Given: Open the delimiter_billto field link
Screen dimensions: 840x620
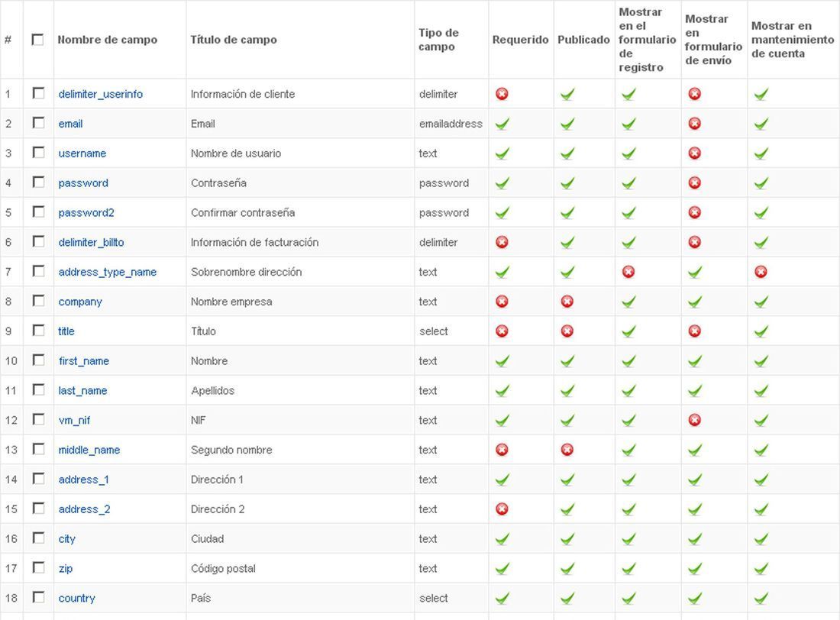Looking at the screenshot, I should [x=91, y=242].
